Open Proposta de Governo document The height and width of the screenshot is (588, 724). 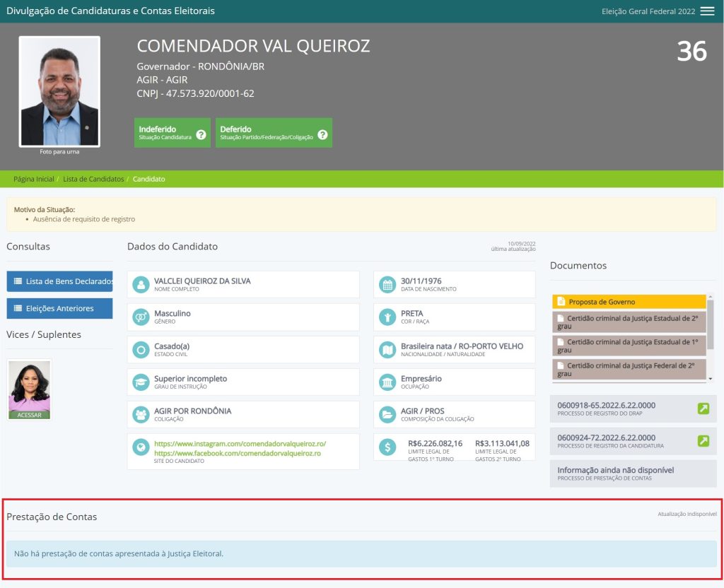[x=629, y=302]
